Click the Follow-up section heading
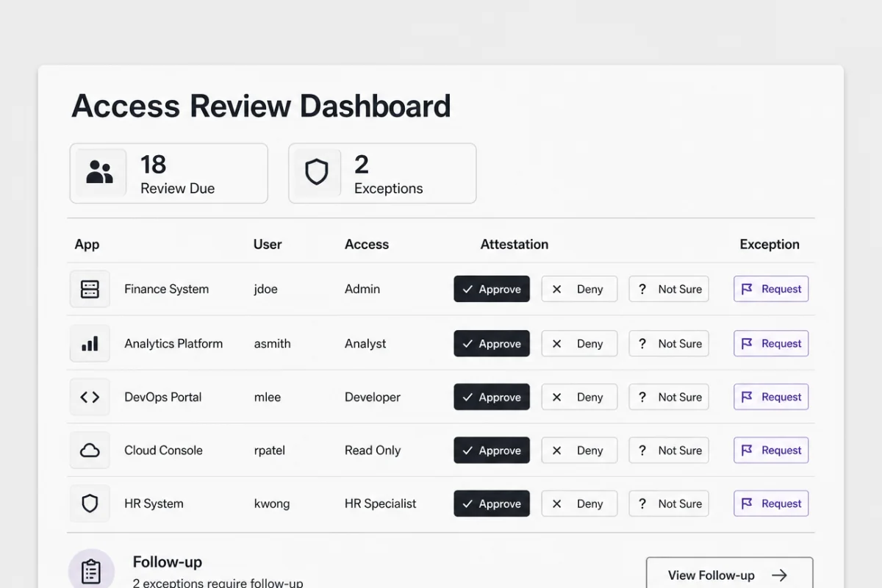The width and height of the screenshot is (882, 588). 168,562
